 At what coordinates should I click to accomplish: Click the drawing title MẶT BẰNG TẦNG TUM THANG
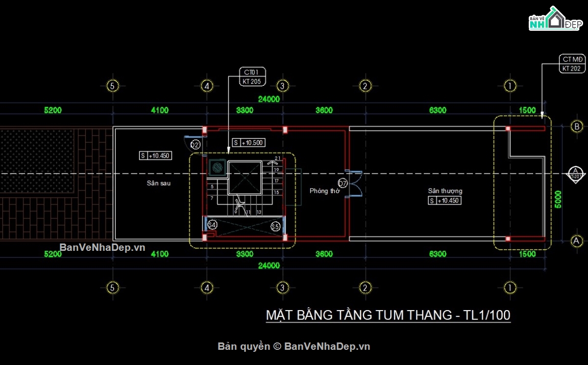point(388,315)
